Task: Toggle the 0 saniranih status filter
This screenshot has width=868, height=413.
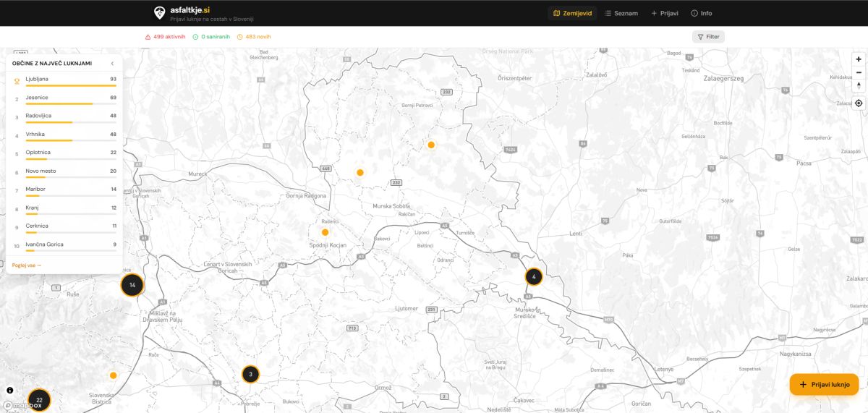Action: tap(211, 36)
